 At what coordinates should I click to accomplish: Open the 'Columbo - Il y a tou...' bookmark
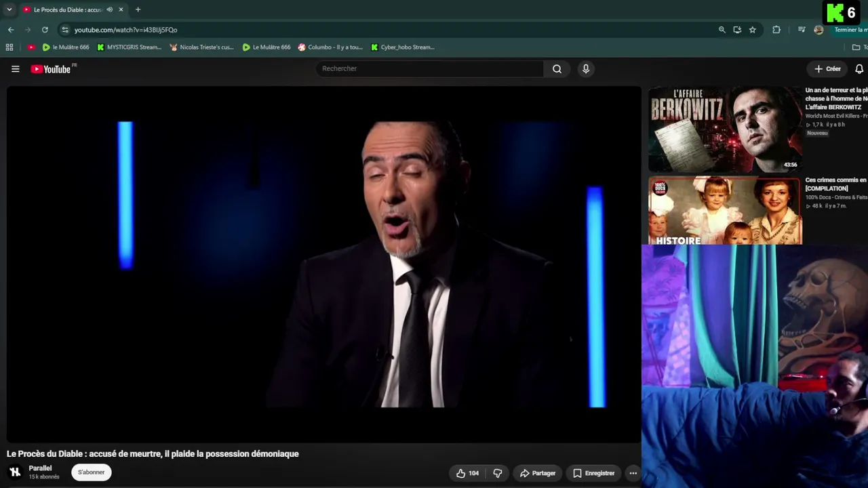coord(330,47)
